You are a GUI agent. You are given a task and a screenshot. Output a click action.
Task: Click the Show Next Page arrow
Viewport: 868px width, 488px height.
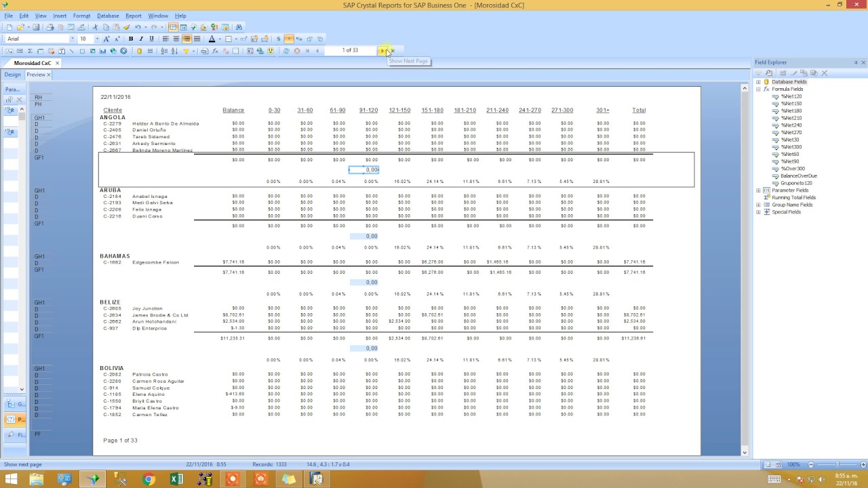(382, 51)
